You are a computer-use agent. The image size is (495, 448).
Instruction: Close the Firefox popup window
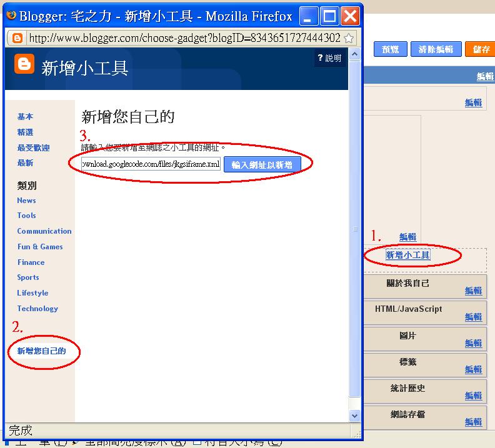(350, 16)
